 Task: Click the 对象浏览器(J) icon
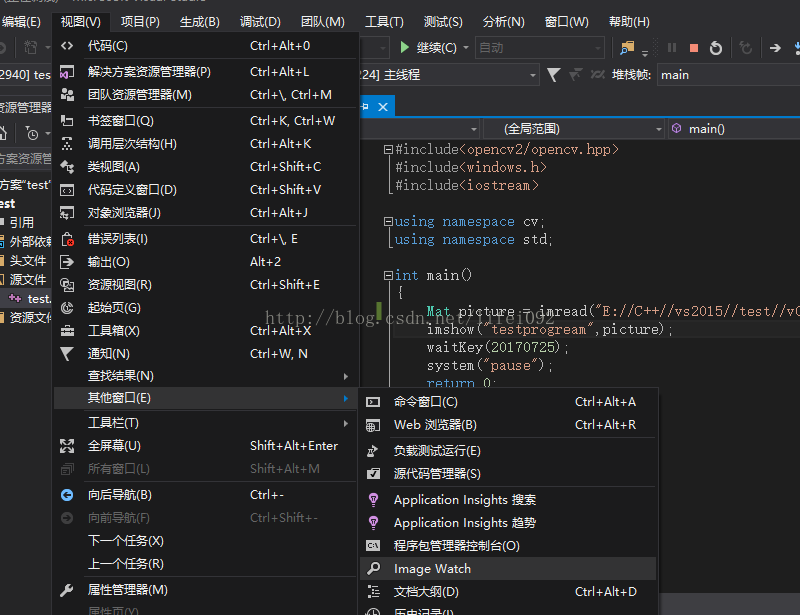[x=67, y=213]
